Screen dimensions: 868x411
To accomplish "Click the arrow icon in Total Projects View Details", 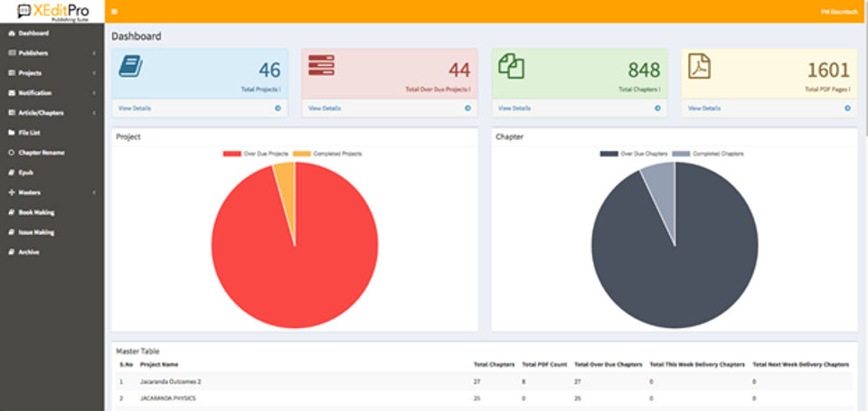I will pos(278,108).
